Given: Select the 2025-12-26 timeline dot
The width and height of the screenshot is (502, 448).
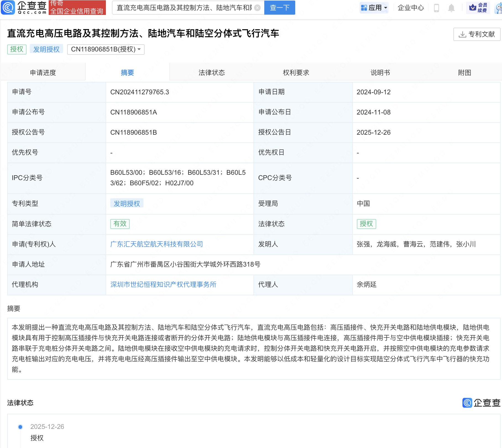Looking at the screenshot, I should pyautogui.click(x=20, y=427).
